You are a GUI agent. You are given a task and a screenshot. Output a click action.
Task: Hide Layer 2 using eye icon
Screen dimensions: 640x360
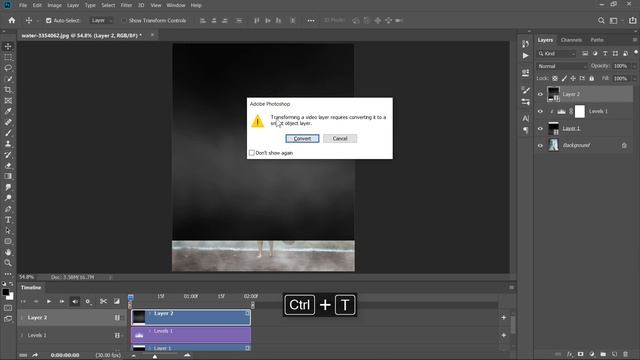pos(540,94)
